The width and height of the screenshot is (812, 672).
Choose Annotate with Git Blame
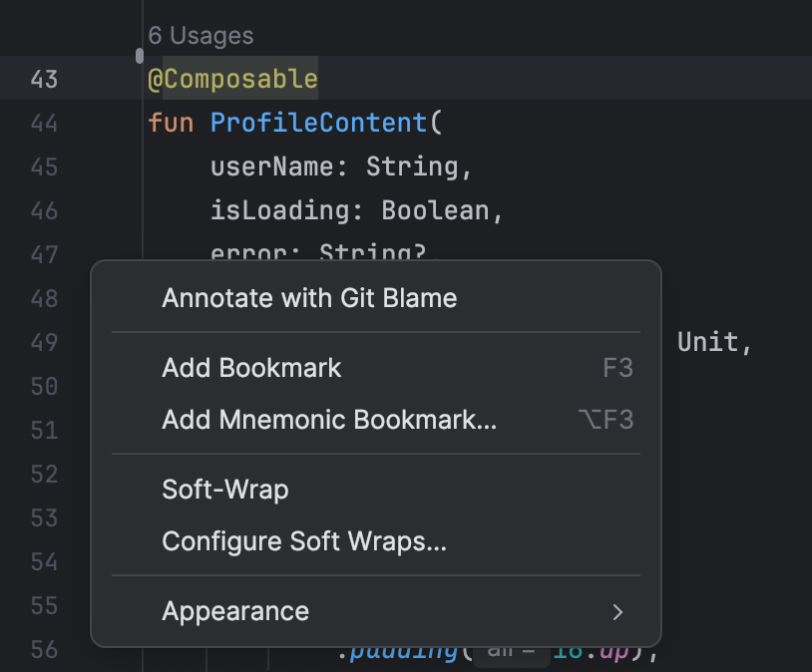click(309, 297)
